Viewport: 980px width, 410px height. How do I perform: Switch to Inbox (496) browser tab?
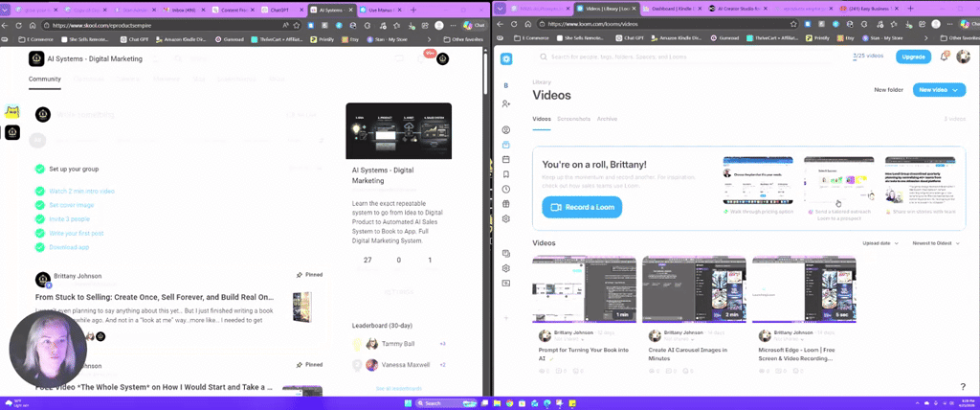click(185, 10)
